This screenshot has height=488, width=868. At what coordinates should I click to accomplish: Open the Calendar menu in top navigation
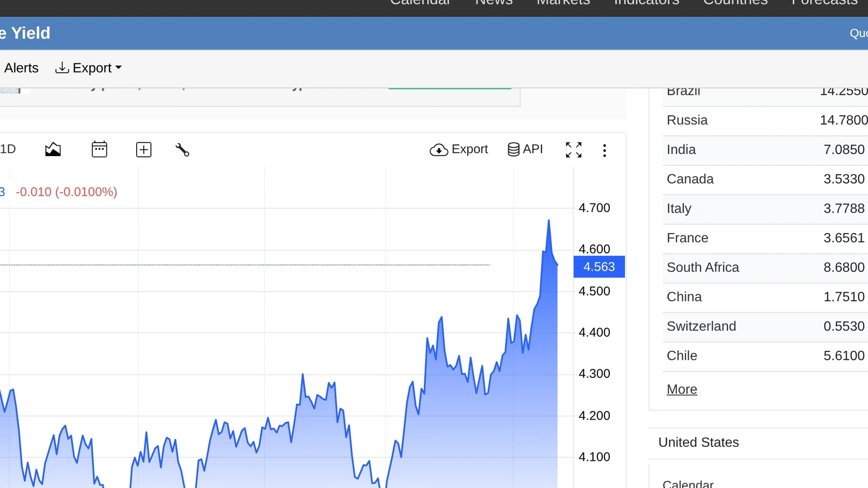coord(420,3)
